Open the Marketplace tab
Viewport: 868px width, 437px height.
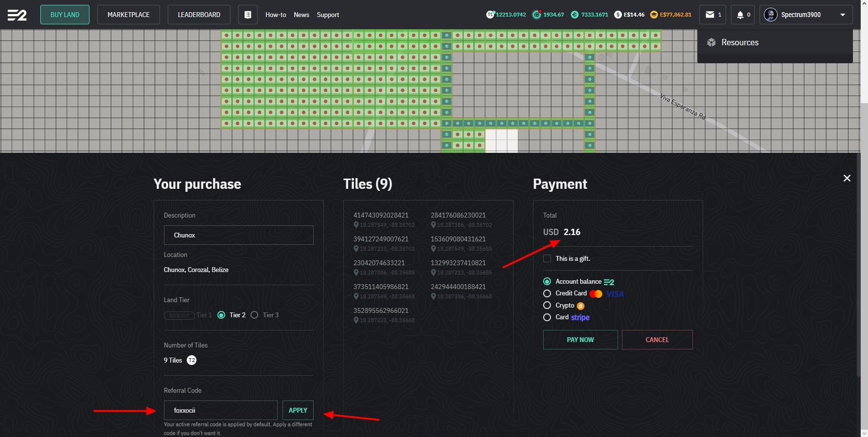tap(128, 15)
